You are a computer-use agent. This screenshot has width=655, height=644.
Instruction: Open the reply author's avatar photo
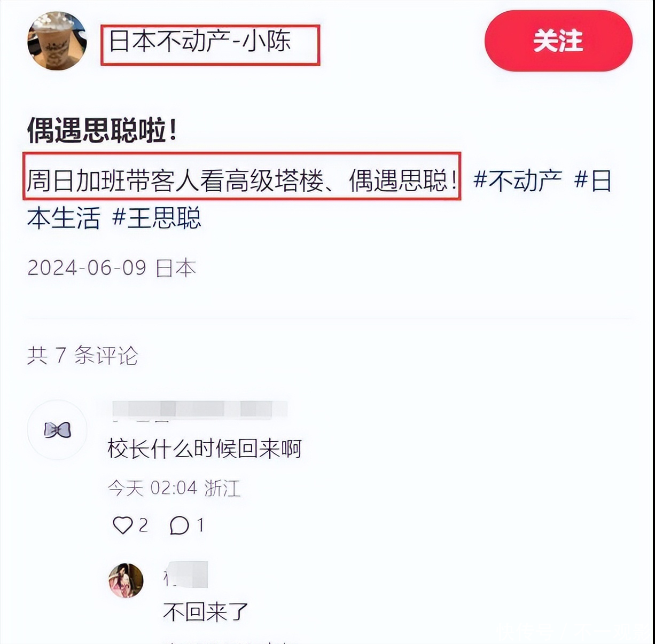click(x=126, y=580)
